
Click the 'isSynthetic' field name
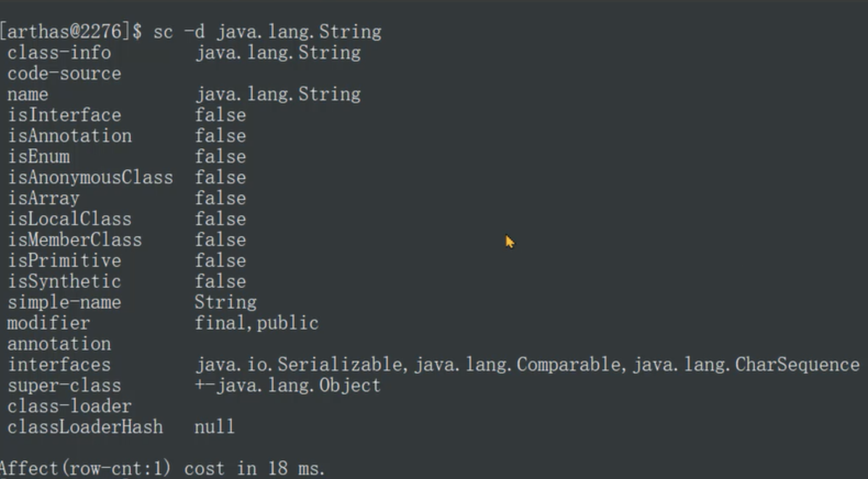tap(64, 282)
